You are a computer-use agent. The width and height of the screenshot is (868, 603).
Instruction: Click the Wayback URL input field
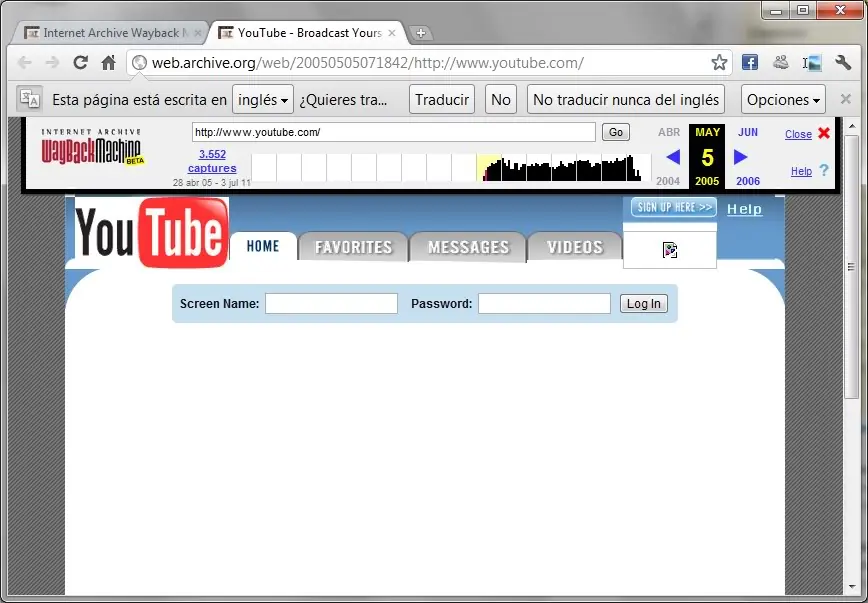(x=394, y=132)
